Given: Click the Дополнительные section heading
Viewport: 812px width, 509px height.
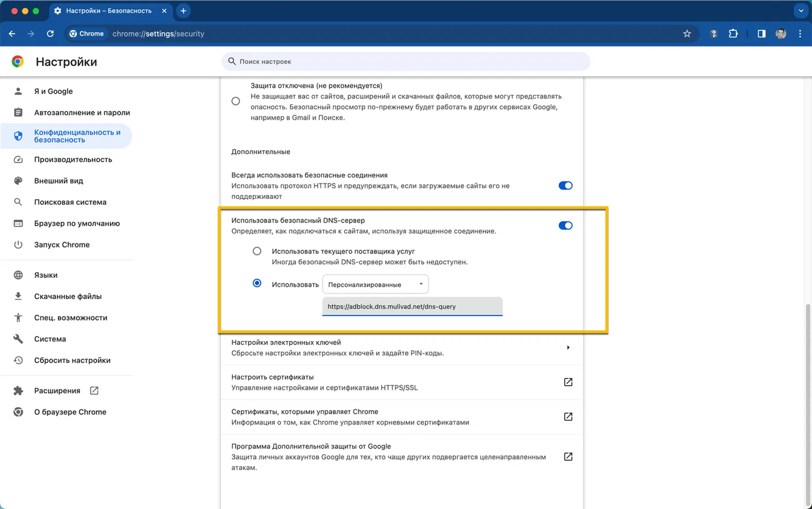Looking at the screenshot, I should [x=261, y=152].
